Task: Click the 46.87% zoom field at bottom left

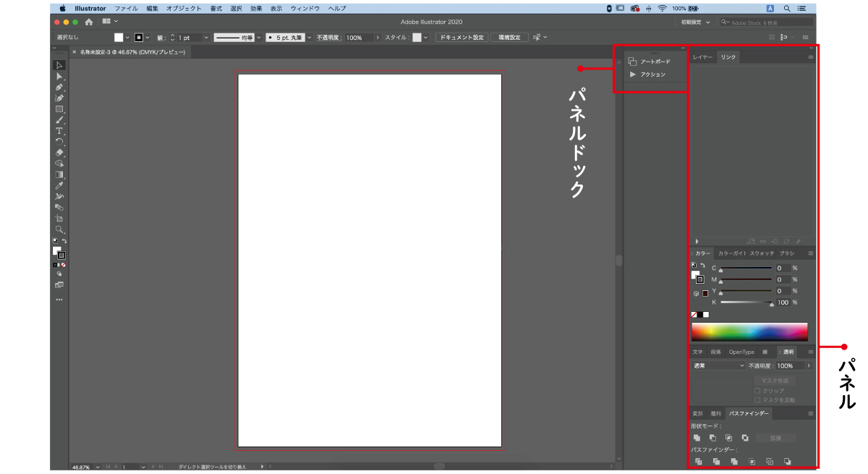Action: pos(80,467)
